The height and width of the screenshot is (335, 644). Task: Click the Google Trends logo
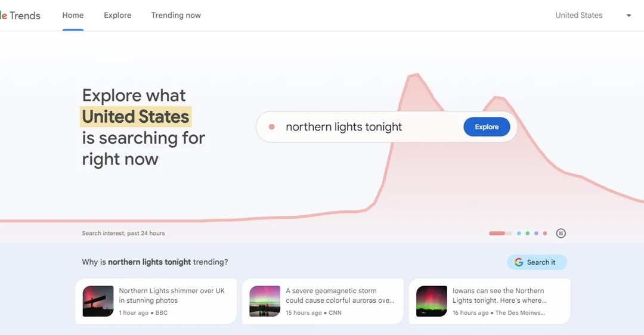(x=21, y=15)
